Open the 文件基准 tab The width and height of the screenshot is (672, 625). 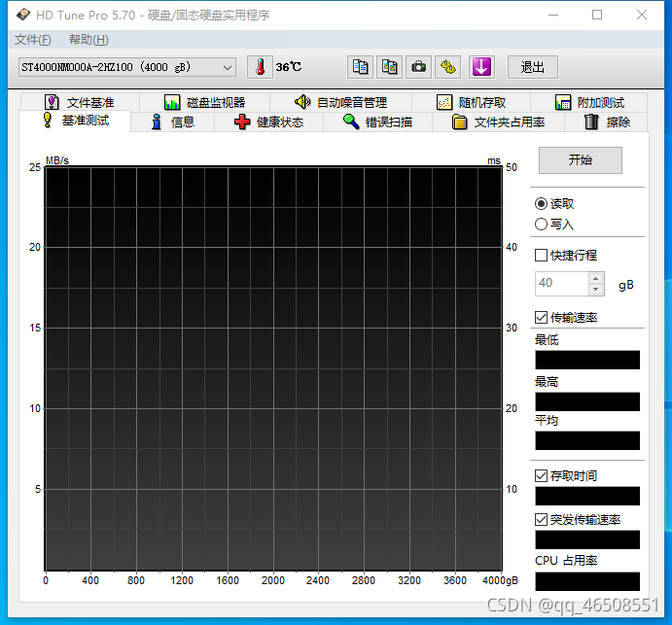pos(80,102)
